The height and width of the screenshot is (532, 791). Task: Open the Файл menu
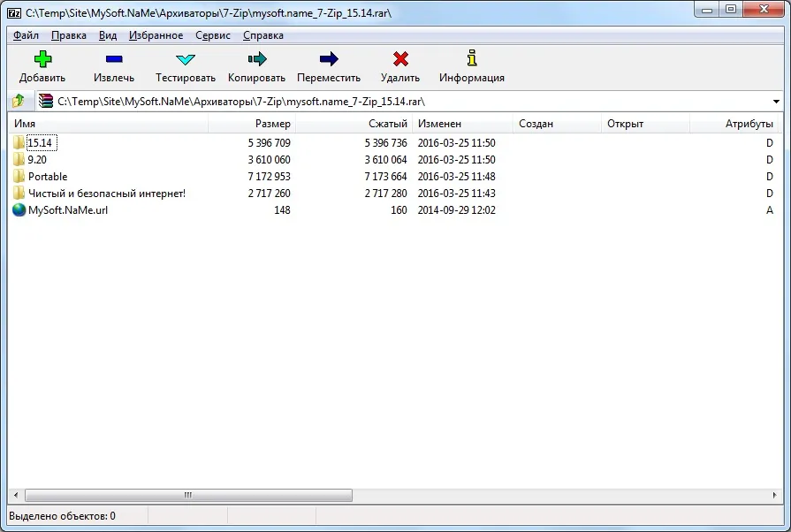26,35
